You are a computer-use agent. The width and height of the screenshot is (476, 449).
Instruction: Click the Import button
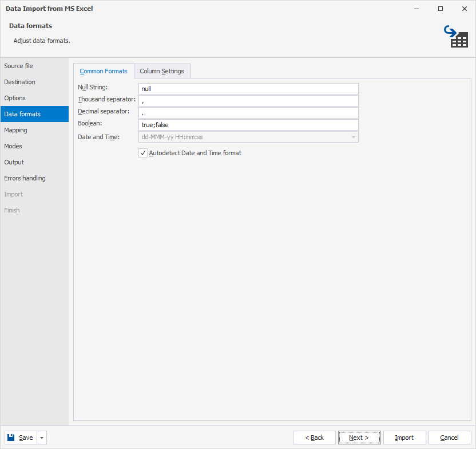404,438
